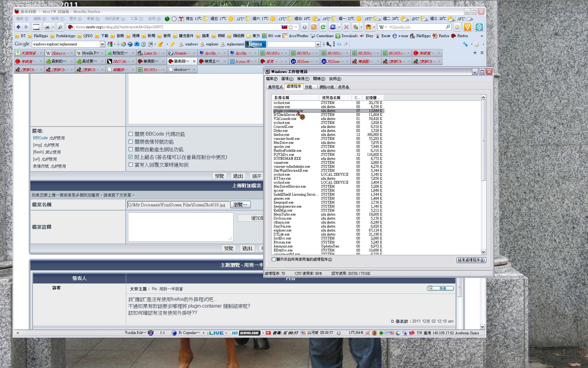Screen dimensions: 588x368
Task: Click the 結束處理程序 button
Action: tap(471, 260)
